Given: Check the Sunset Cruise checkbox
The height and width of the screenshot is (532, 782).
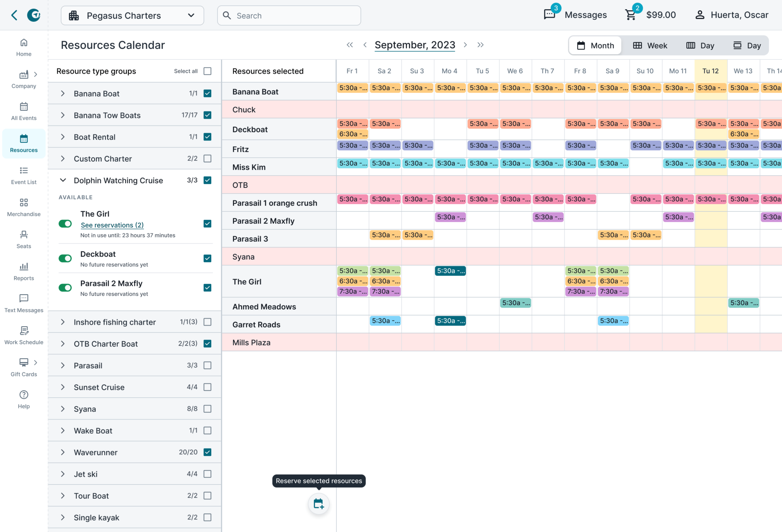Looking at the screenshot, I should (207, 387).
